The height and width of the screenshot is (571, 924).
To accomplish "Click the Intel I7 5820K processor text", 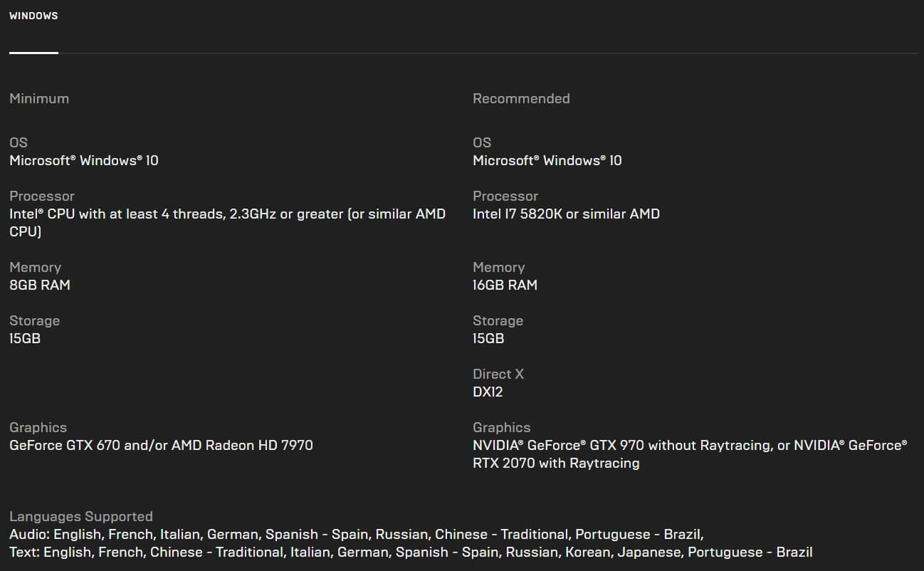I will pos(566,214).
